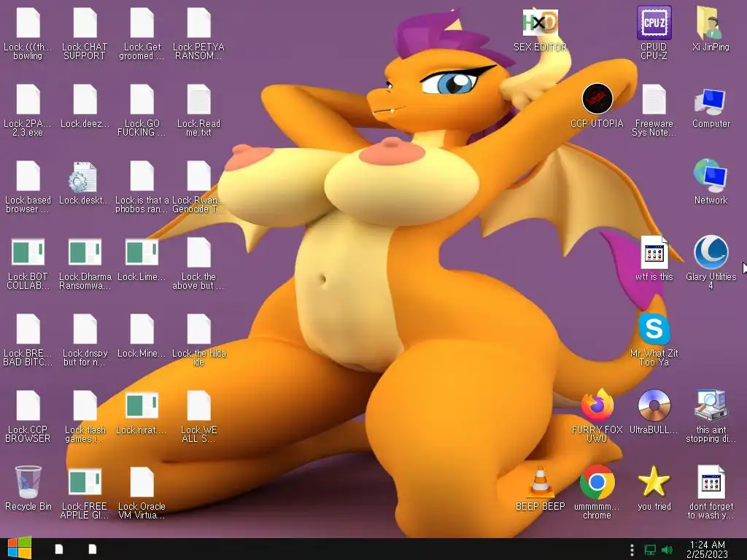747x560 pixels.
Task: Select Lock.deskt... settings file icon
Action: pos(83,177)
